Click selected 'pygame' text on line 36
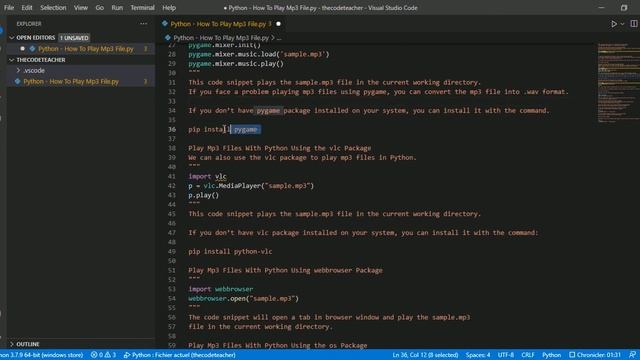Viewport: 640px width, 360px height. (246, 129)
